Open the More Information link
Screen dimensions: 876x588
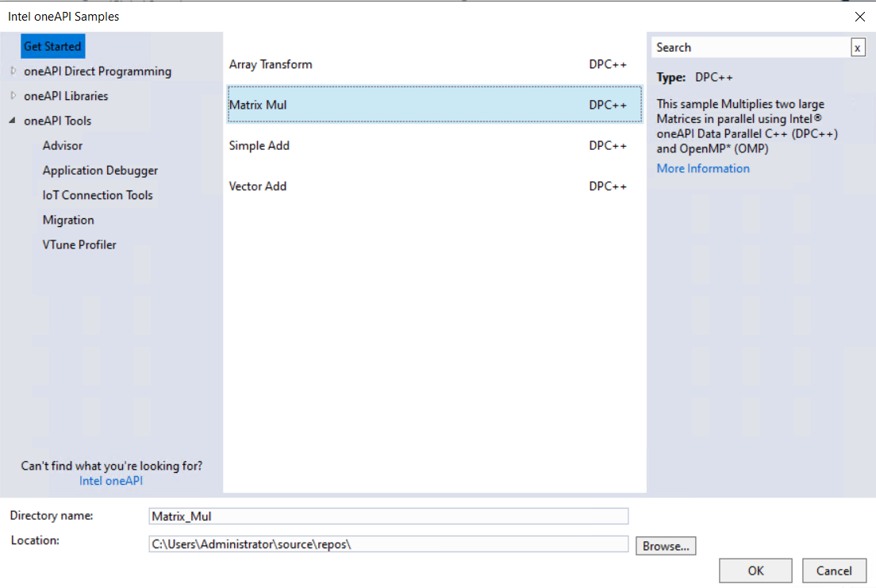click(703, 168)
